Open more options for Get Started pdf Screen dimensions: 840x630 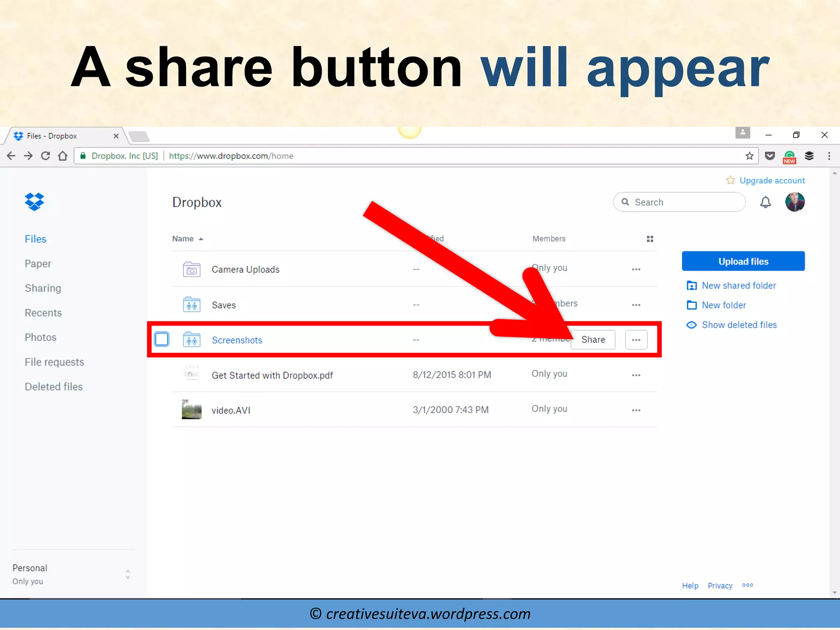(x=636, y=375)
